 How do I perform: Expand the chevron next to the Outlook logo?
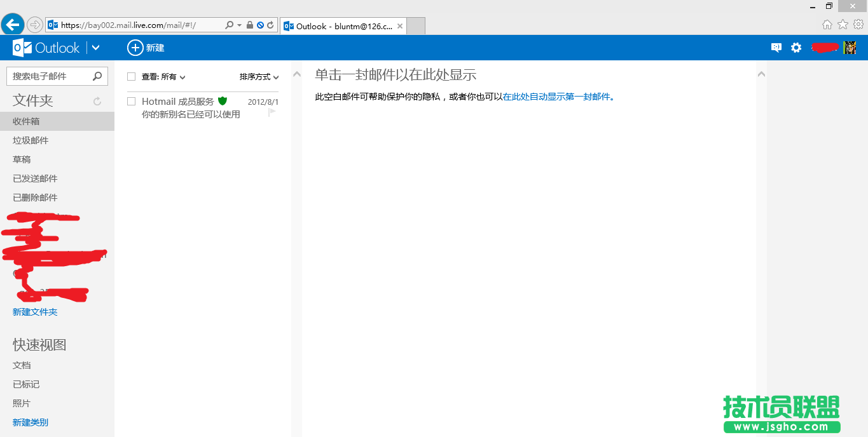coord(95,48)
